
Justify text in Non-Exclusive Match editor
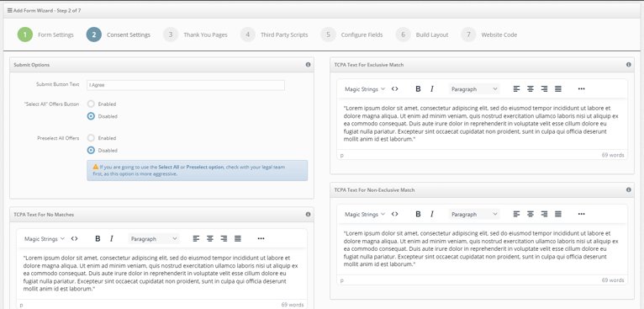point(558,214)
